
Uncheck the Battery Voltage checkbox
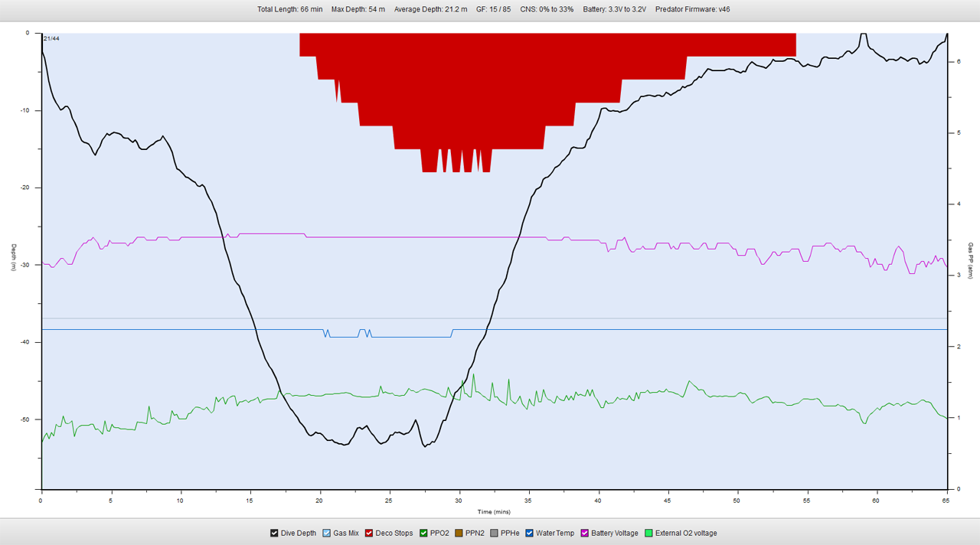click(584, 534)
